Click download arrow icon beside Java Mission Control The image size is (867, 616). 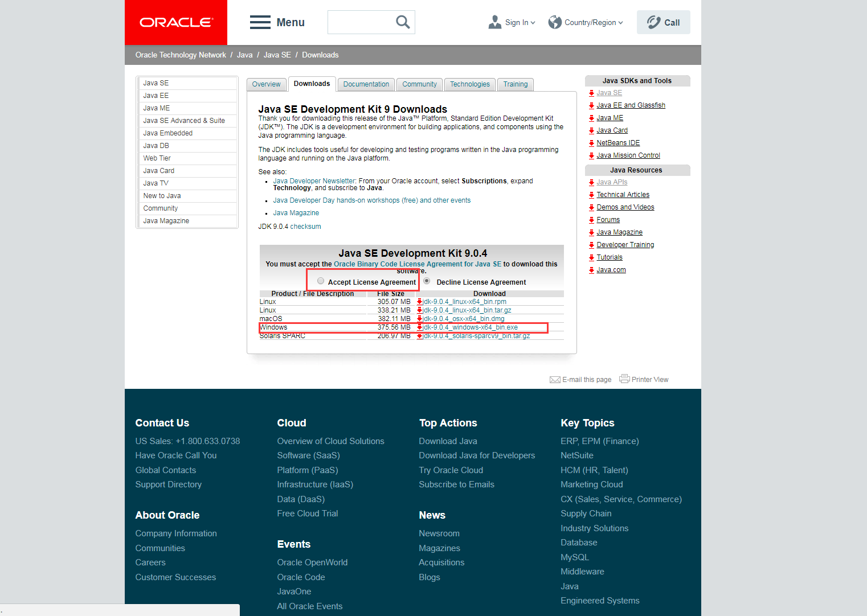[592, 156]
